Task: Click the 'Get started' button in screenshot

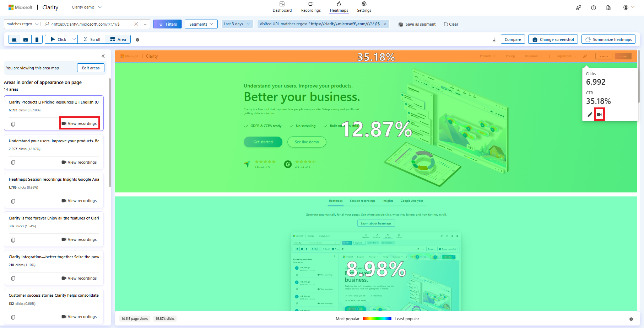Action: point(263,142)
